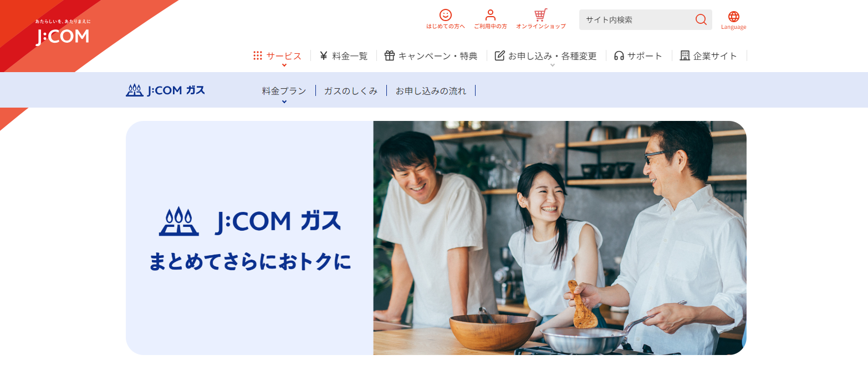Click the magnifier search icon

pos(701,19)
